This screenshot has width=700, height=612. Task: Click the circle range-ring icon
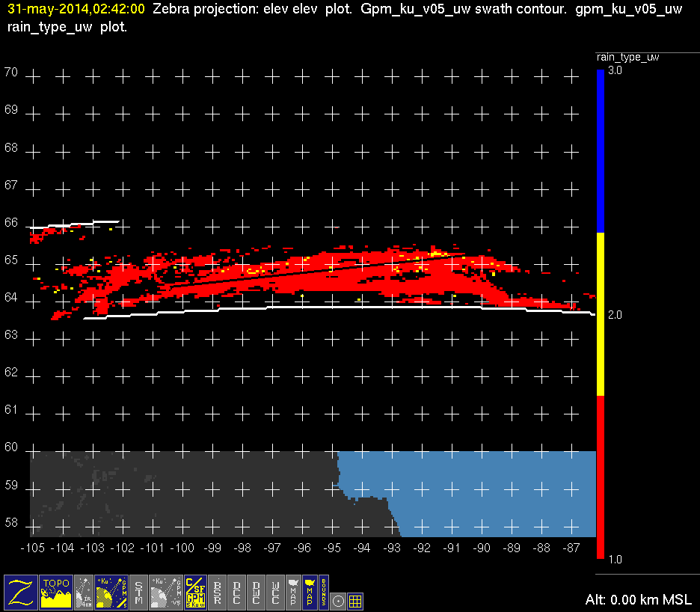[x=339, y=600]
